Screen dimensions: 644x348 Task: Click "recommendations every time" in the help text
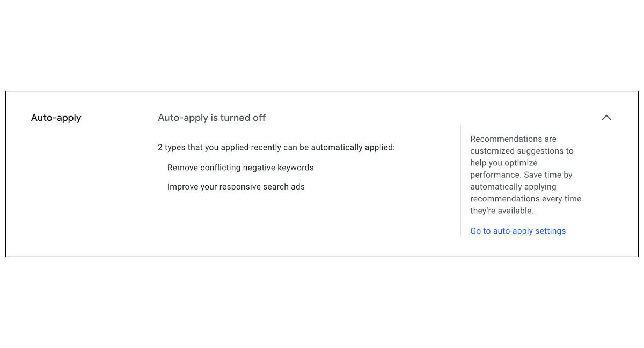[525, 199]
